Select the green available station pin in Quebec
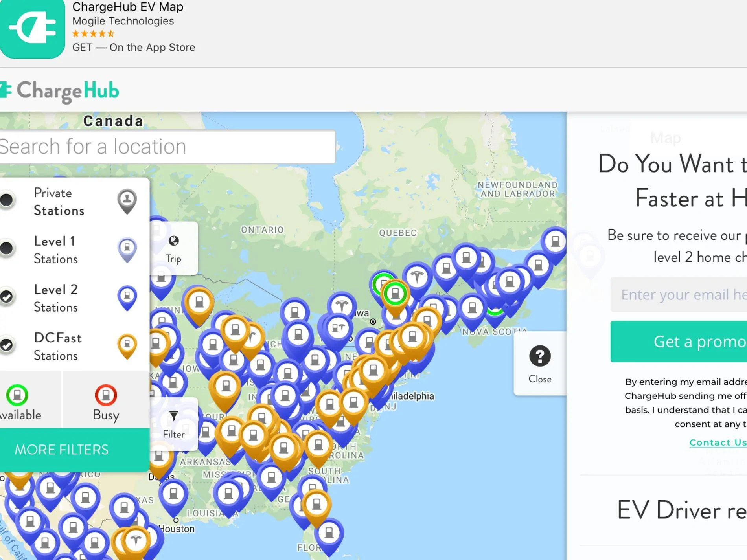The width and height of the screenshot is (747, 560). click(395, 296)
